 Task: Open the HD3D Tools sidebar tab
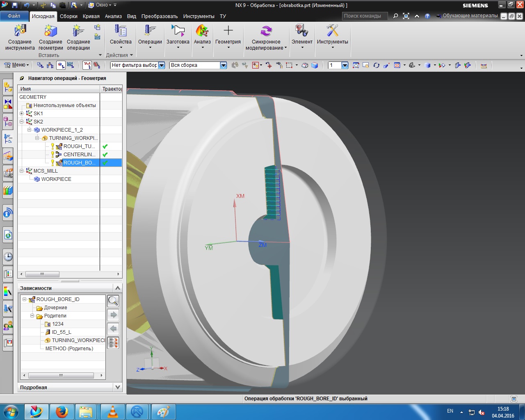click(8, 213)
